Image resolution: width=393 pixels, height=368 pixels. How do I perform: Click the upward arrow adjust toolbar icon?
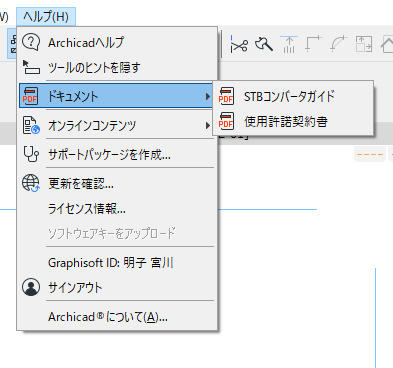tap(289, 44)
